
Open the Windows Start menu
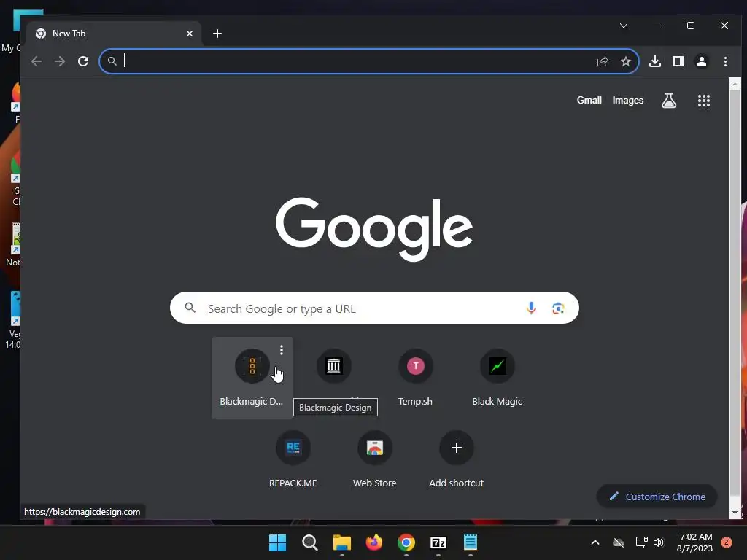pyautogui.click(x=277, y=542)
